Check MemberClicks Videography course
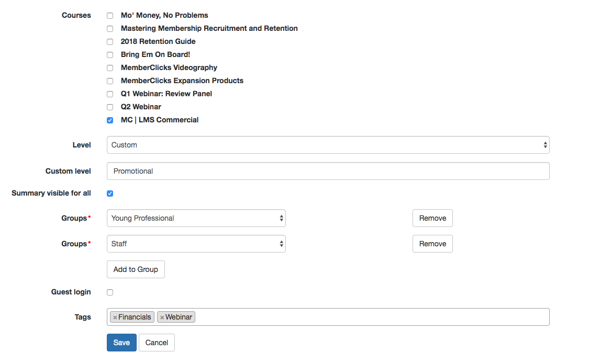600x364 pixels. (x=110, y=68)
